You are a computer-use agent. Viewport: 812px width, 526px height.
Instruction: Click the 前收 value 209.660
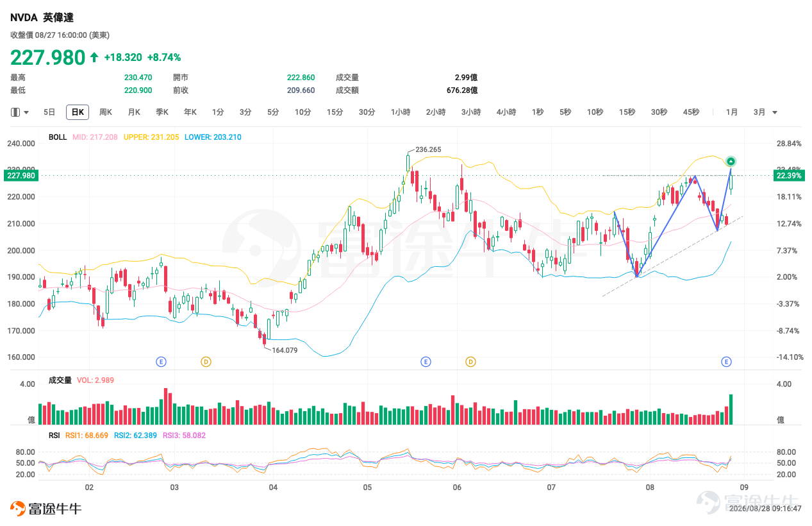301,90
